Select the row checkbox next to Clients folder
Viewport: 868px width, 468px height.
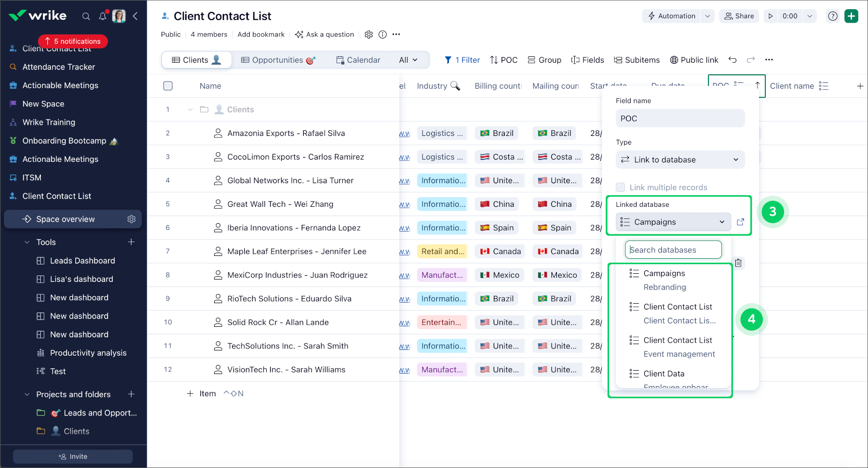(x=168, y=109)
